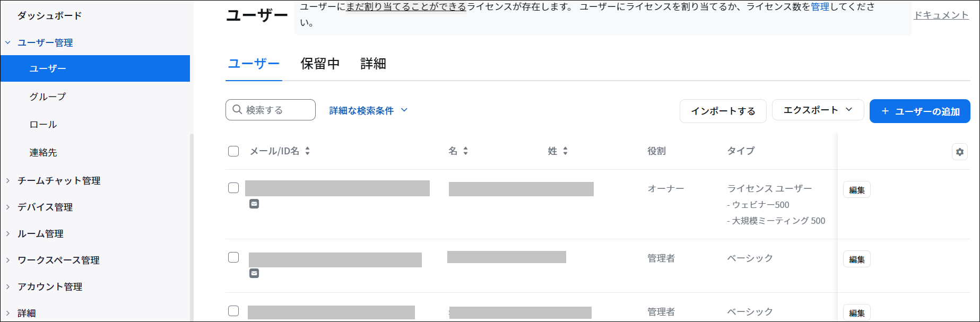The width and height of the screenshot is (980, 322).
Task: Click the タイプ column header
Action: (741, 151)
